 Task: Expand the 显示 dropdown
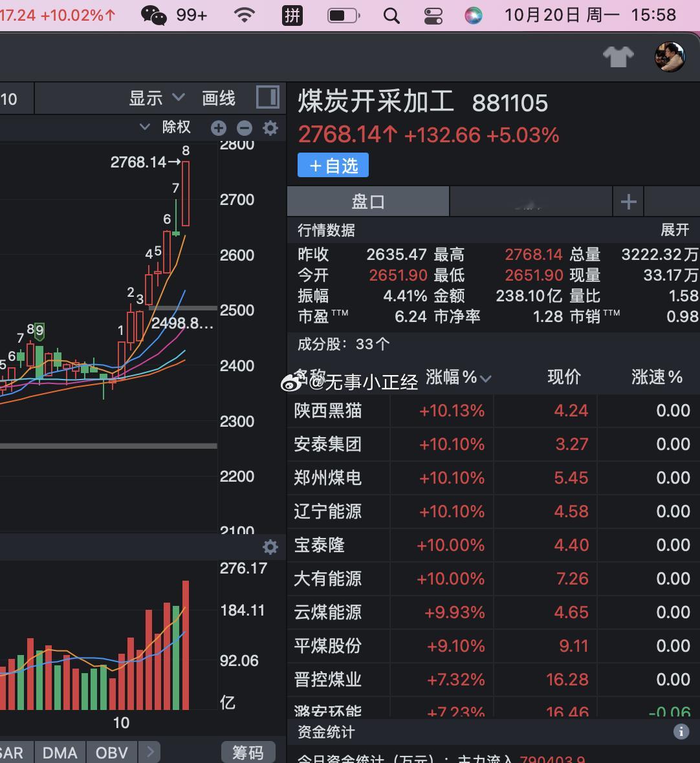click(157, 98)
